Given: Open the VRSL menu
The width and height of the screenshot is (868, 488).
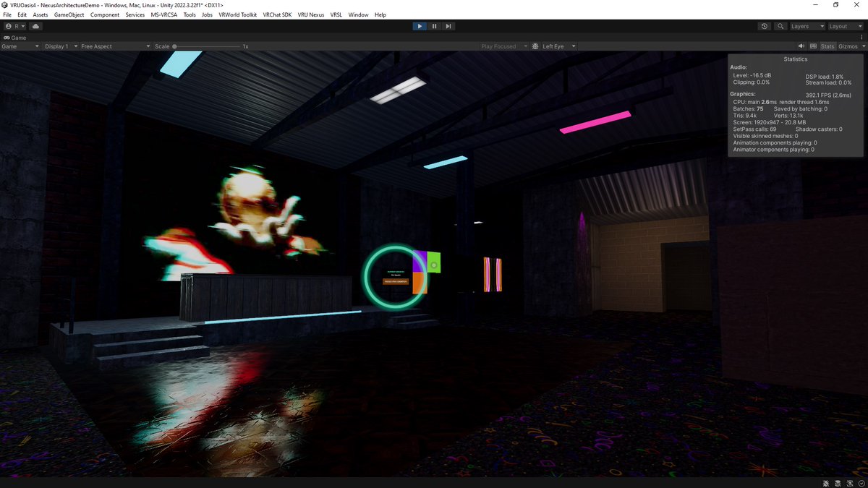Looking at the screenshot, I should point(336,14).
